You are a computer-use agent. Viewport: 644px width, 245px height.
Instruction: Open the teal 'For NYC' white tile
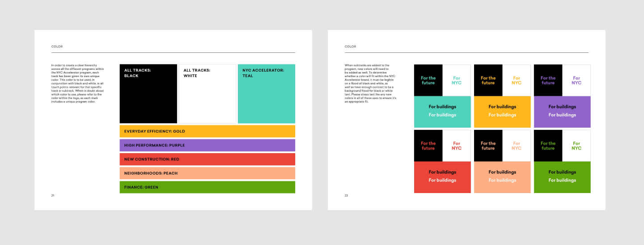(x=457, y=80)
